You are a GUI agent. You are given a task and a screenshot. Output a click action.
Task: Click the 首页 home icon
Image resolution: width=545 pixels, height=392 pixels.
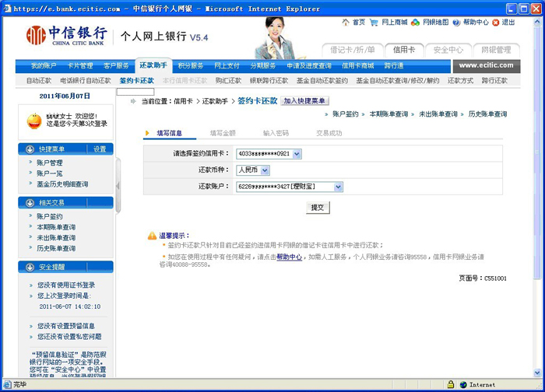[x=346, y=23]
